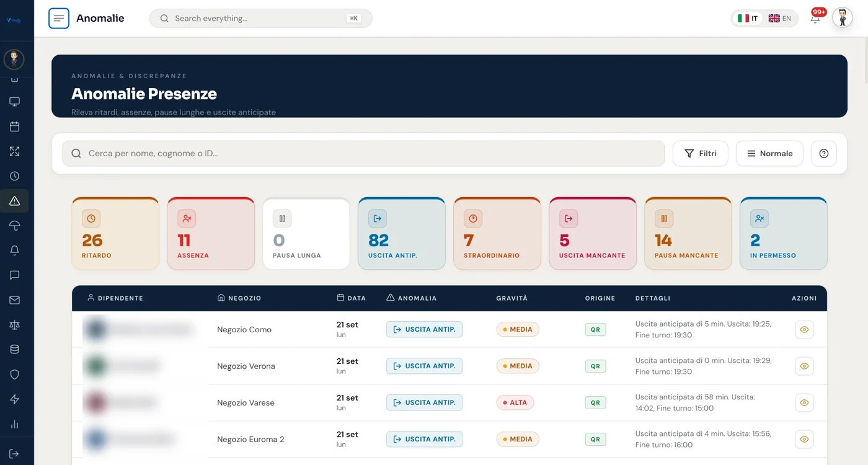Screen dimensions: 868x465
Task: Switch language to IT
Action: [748, 19]
